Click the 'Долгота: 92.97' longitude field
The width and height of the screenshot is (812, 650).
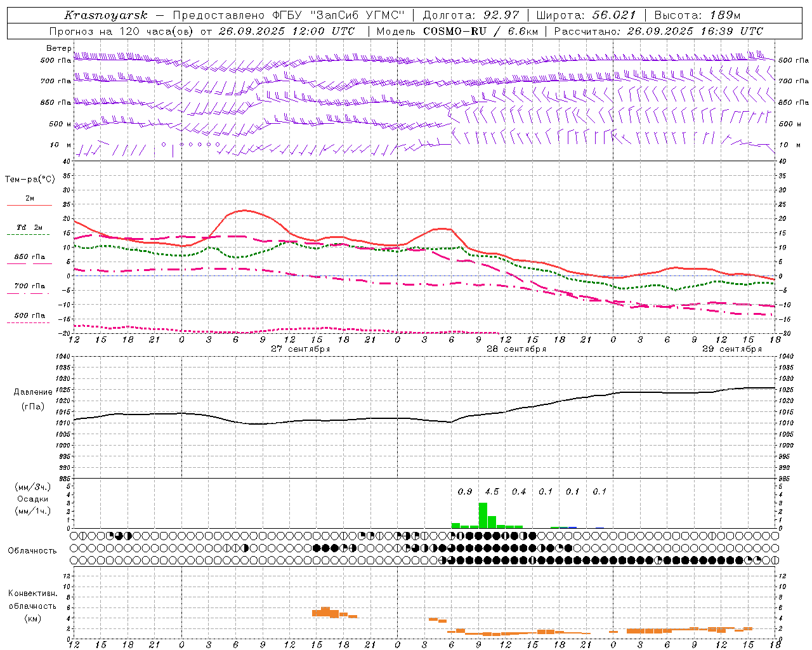[471, 15]
